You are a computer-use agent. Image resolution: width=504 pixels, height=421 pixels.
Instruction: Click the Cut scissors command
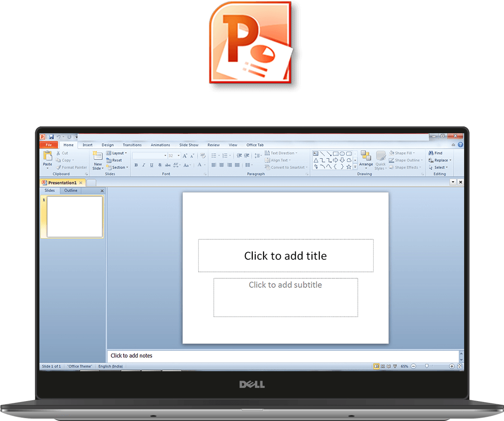62,153
